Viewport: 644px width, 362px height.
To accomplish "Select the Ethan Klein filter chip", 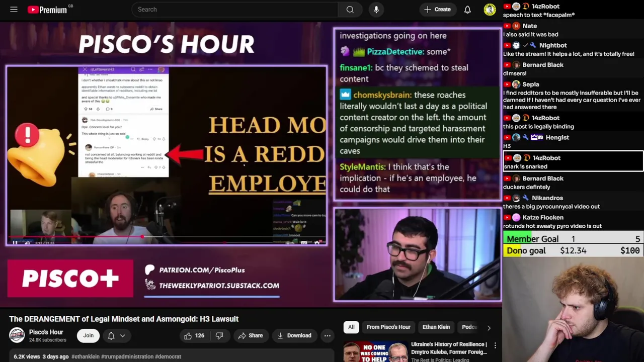I will (x=436, y=327).
